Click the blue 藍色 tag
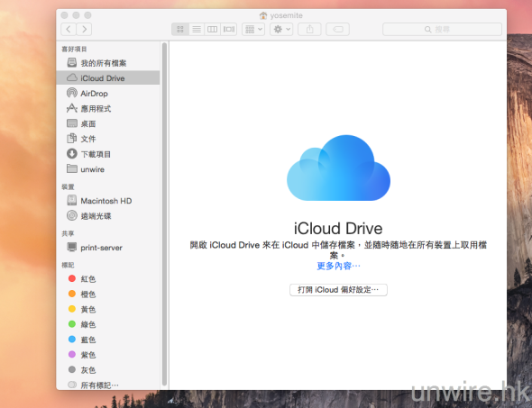 click(x=108, y=340)
